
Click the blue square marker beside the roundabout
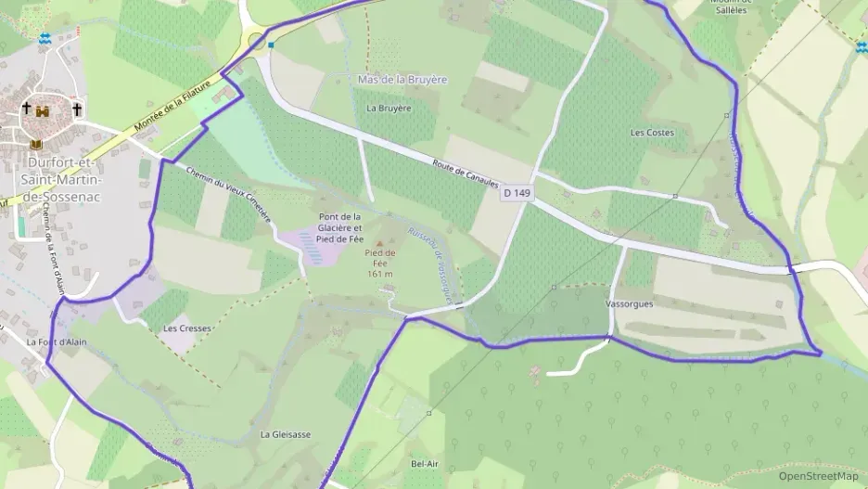[271, 45]
